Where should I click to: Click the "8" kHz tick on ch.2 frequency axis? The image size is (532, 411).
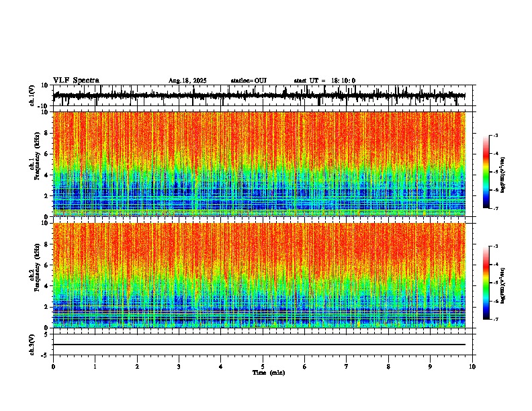[46, 244]
